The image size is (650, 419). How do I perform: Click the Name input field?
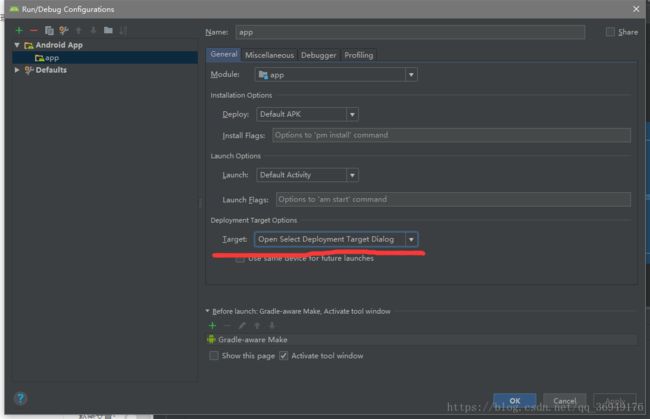click(410, 32)
